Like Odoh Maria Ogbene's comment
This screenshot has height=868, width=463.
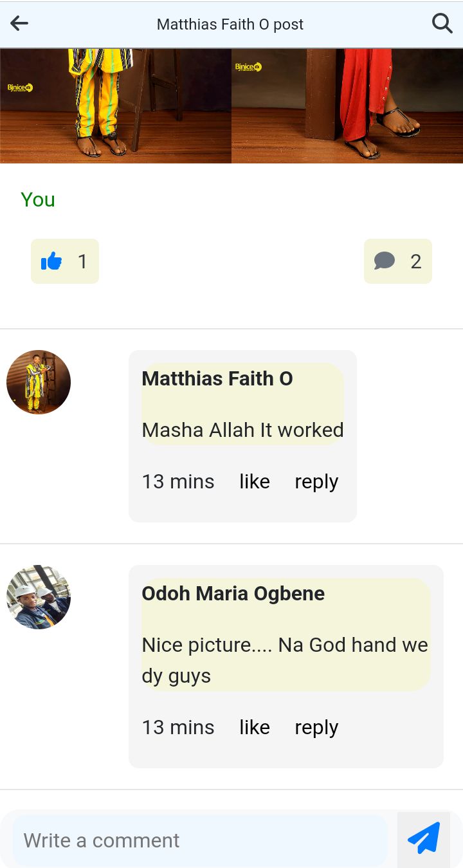(255, 727)
